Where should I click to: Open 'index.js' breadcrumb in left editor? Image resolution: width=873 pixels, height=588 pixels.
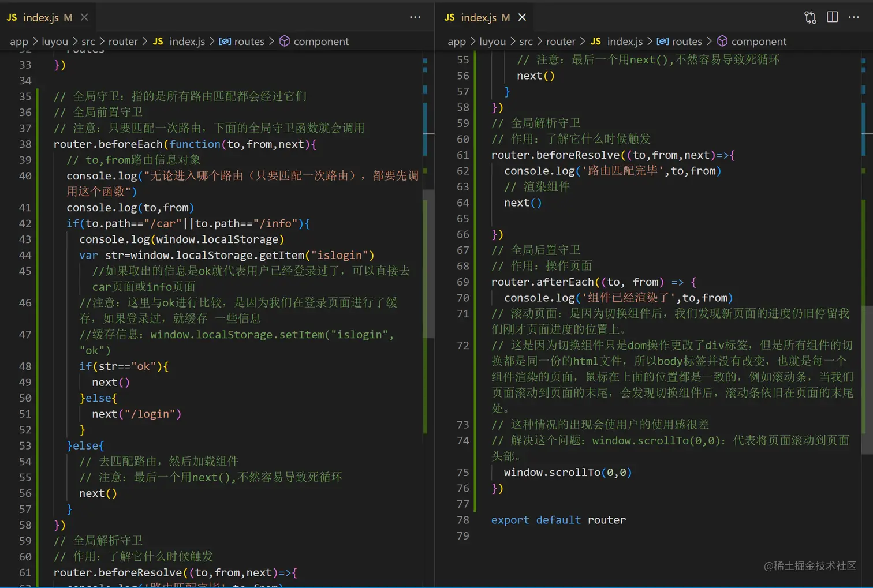[187, 42]
